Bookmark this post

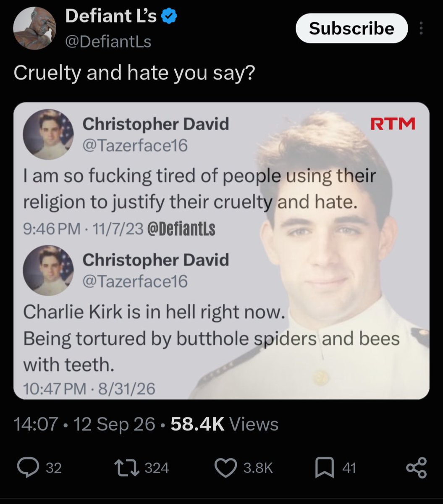pyautogui.click(x=325, y=467)
